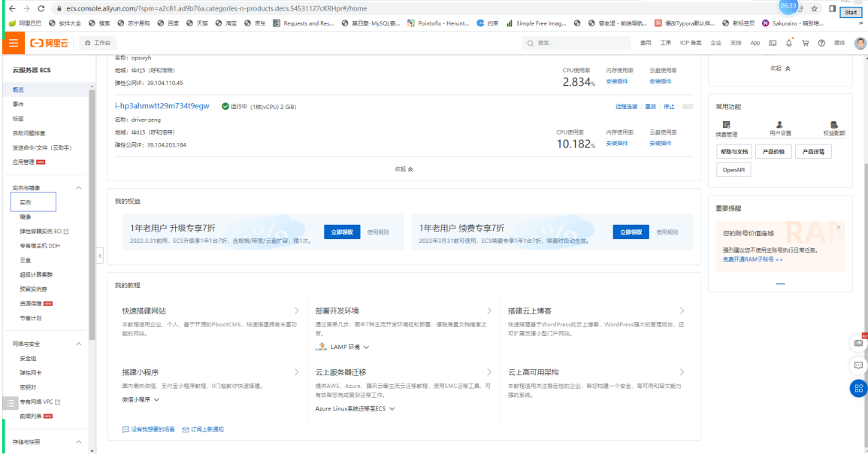Open 弹性网卡 in sidebar
The width and height of the screenshot is (868, 461).
tap(31, 373)
